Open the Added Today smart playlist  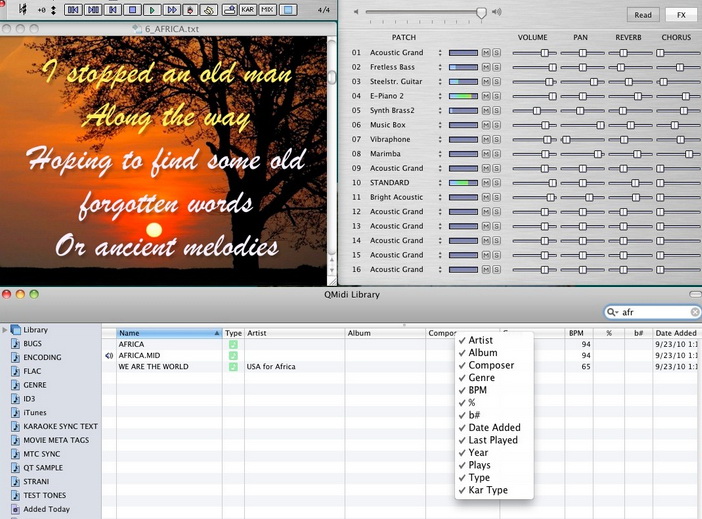tap(46, 509)
